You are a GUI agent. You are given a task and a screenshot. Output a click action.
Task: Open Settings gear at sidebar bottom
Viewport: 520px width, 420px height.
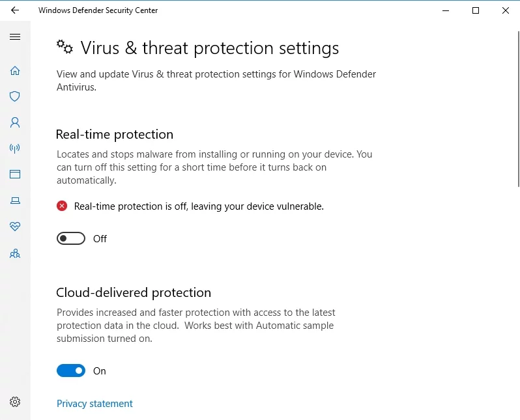coord(15,402)
